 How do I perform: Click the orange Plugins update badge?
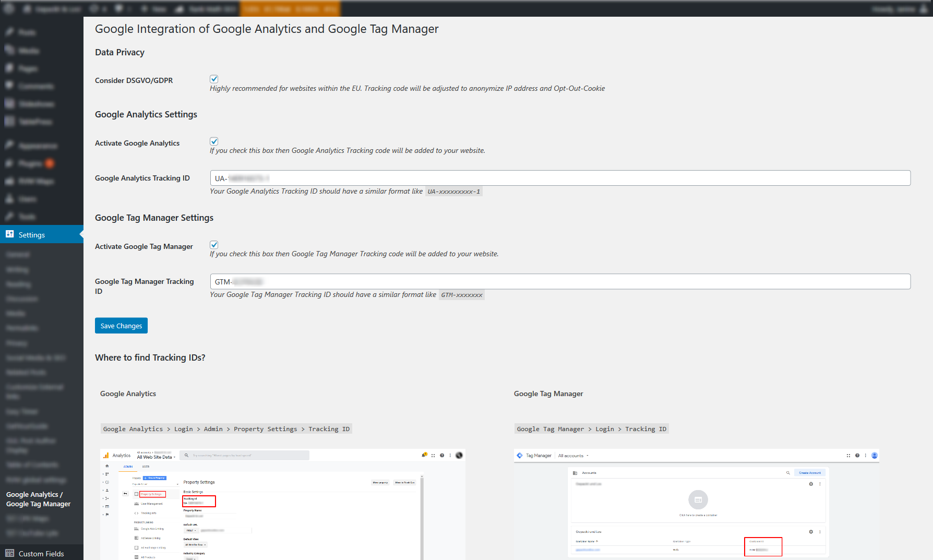pyautogui.click(x=50, y=163)
